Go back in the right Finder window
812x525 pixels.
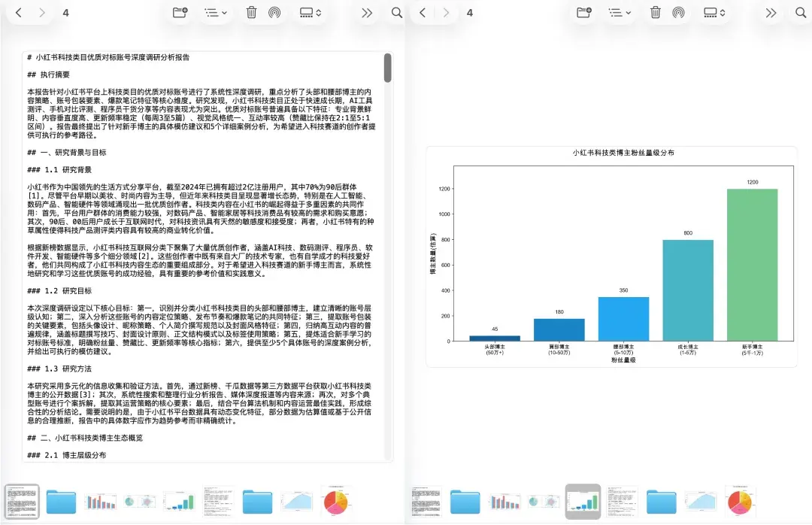pos(423,13)
